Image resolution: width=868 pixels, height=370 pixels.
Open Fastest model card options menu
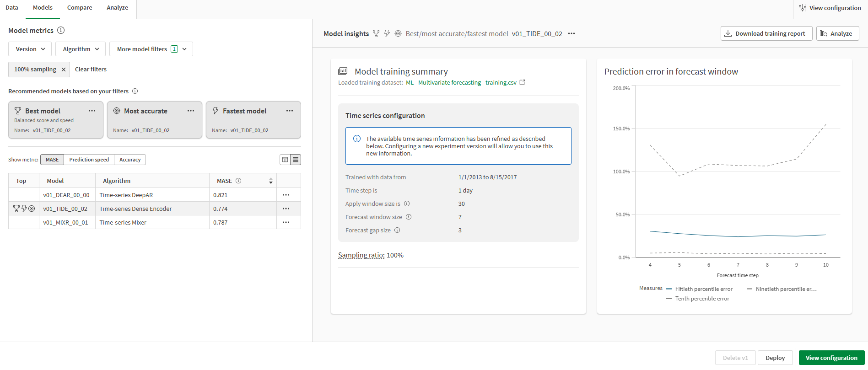point(290,111)
